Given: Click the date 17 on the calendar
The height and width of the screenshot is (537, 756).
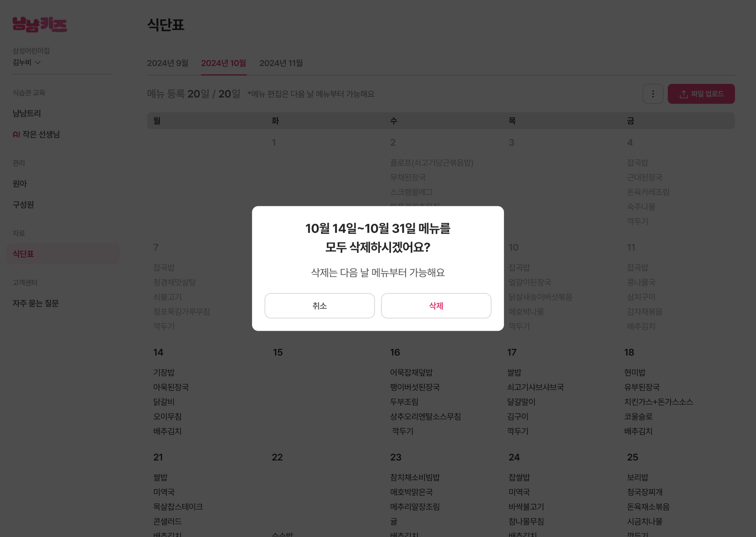Looking at the screenshot, I should [512, 353].
